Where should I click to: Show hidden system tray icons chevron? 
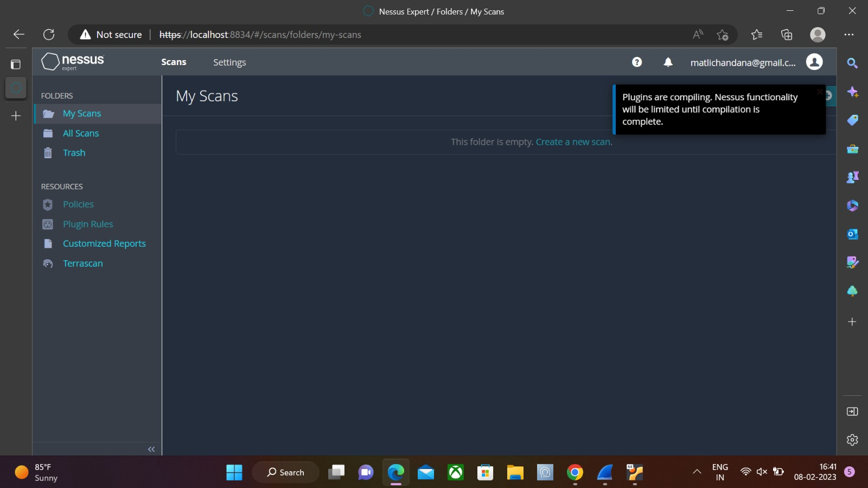[x=697, y=472]
